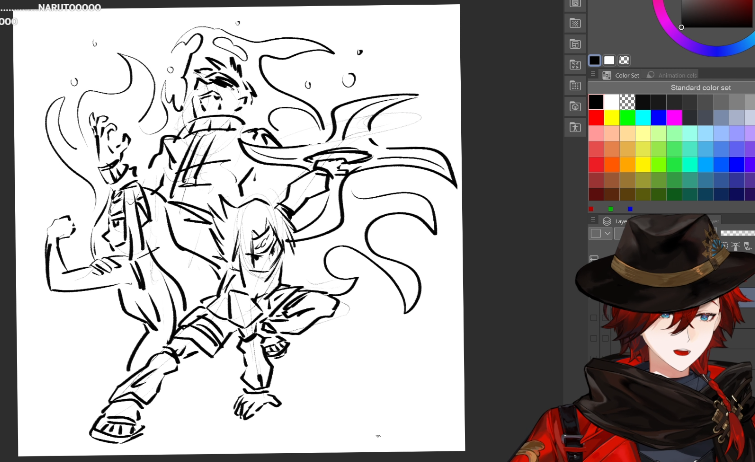The height and width of the screenshot is (462, 755).
Task: Open the Color Set panel menu
Action: [x=594, y=75]
